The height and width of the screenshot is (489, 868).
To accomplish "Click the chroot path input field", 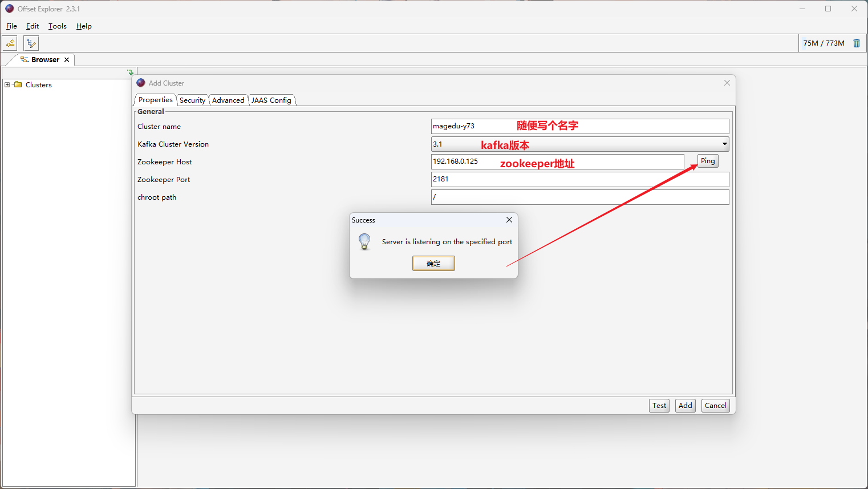I will (580, 197).
